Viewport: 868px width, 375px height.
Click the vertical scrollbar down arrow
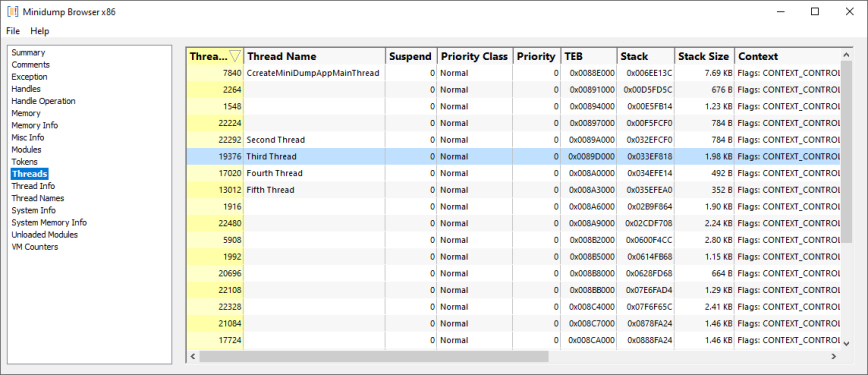pyautogui.click(x=846, y=344)
